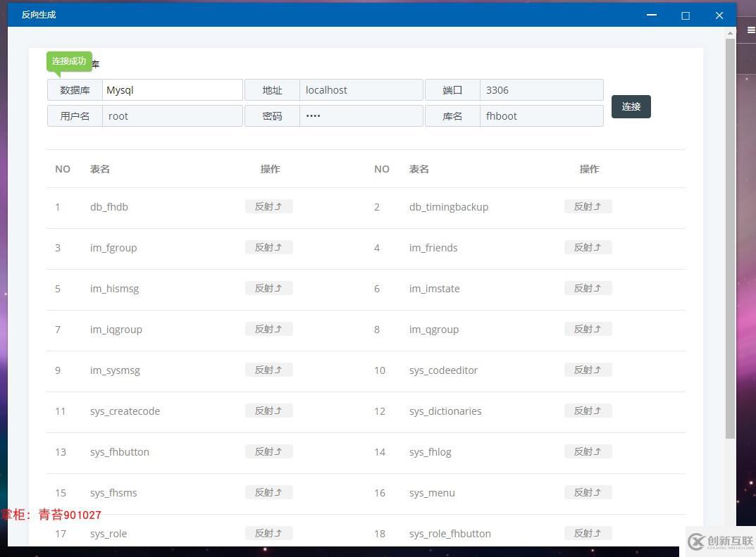Open the 数据库 Mysql type selector

pyautogui.click(x=172, y=90)
